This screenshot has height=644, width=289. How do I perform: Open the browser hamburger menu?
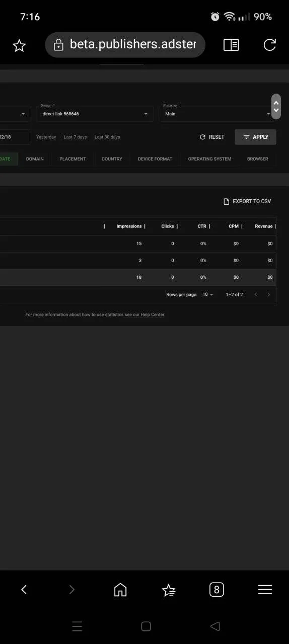coord(265,590)
